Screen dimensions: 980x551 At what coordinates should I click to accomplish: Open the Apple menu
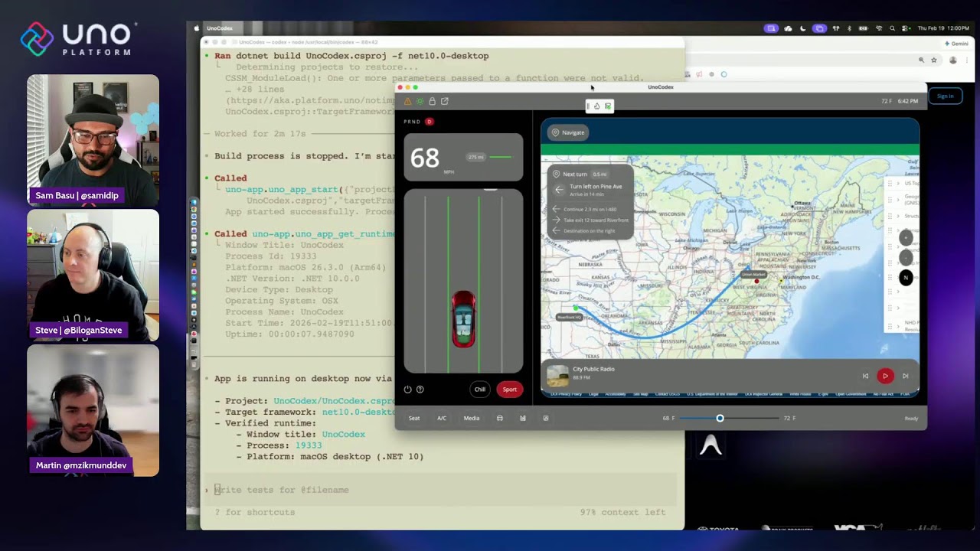tap(197, 28)
